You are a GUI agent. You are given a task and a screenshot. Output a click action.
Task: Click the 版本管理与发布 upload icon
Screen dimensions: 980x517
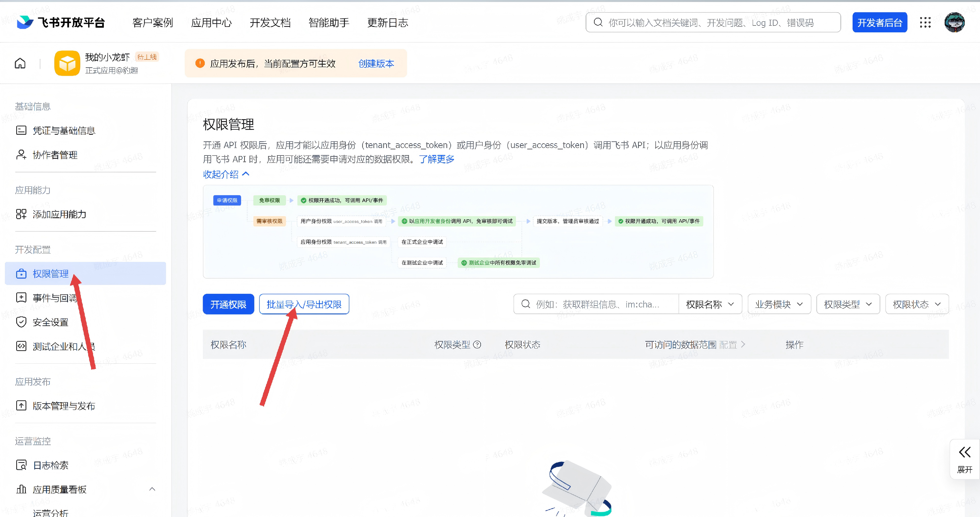21,406
